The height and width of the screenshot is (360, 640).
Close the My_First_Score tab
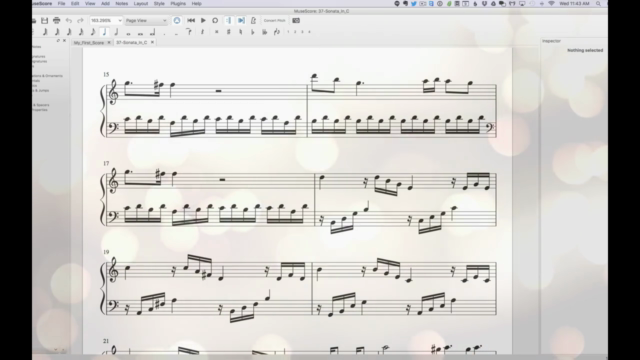coord(109,42)
